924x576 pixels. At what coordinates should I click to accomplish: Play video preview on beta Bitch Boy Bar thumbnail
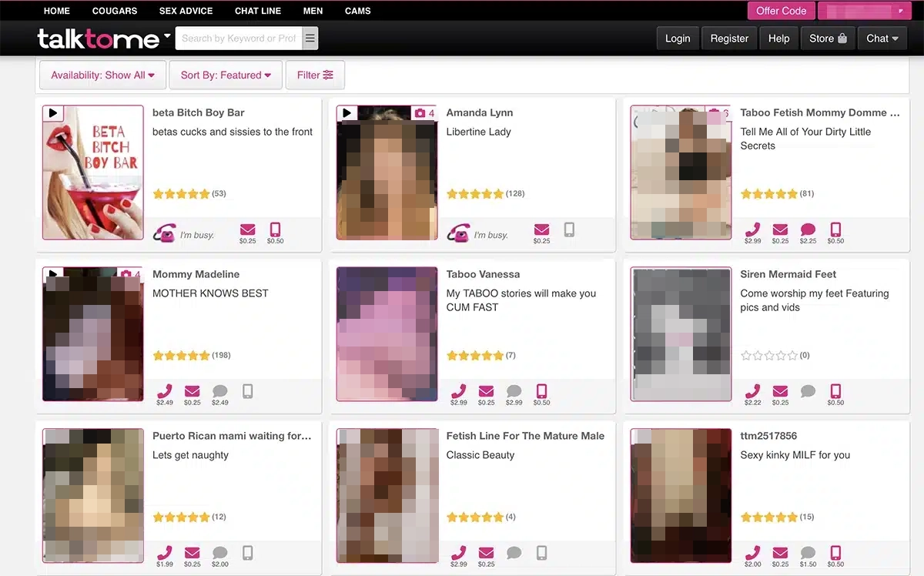pyautogui.click(x=52, y=113)
